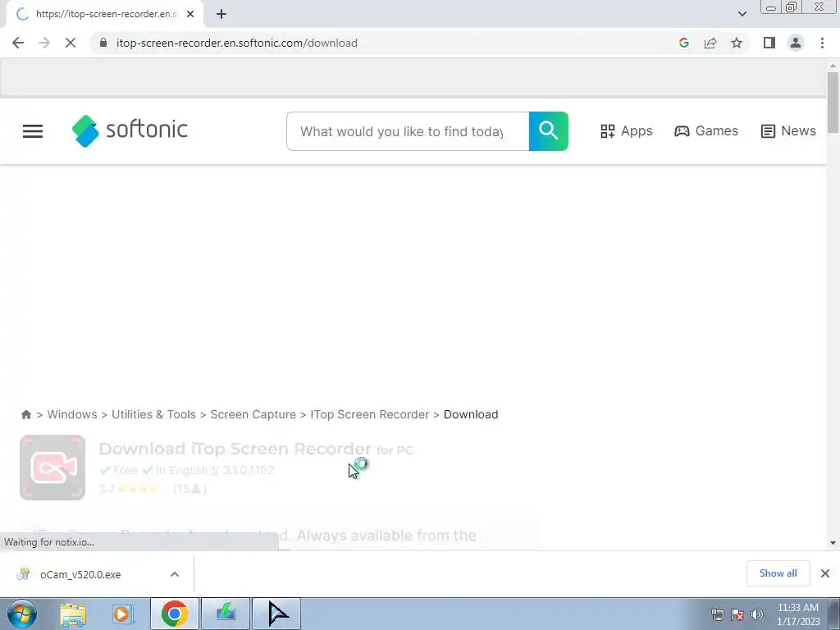840x630 pixels.
Task: Open the iTop Screen Recorder breadcrumb
Action: point(370,414)
